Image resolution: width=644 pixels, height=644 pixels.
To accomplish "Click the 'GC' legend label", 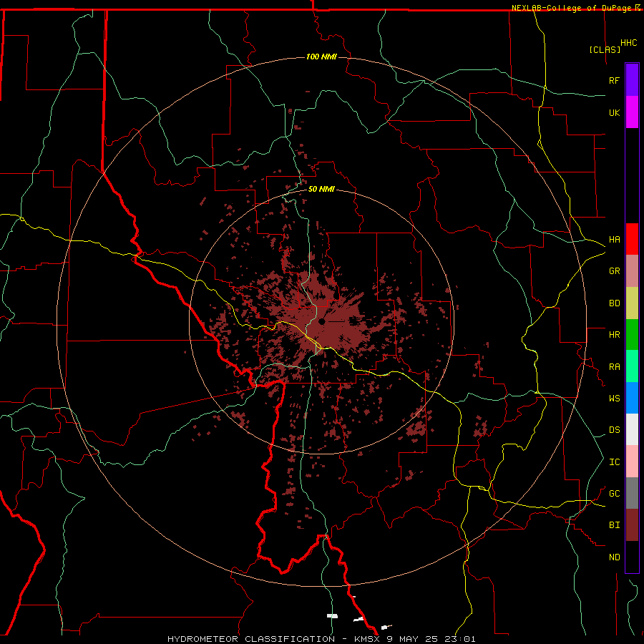I will [x=614, y=494].
